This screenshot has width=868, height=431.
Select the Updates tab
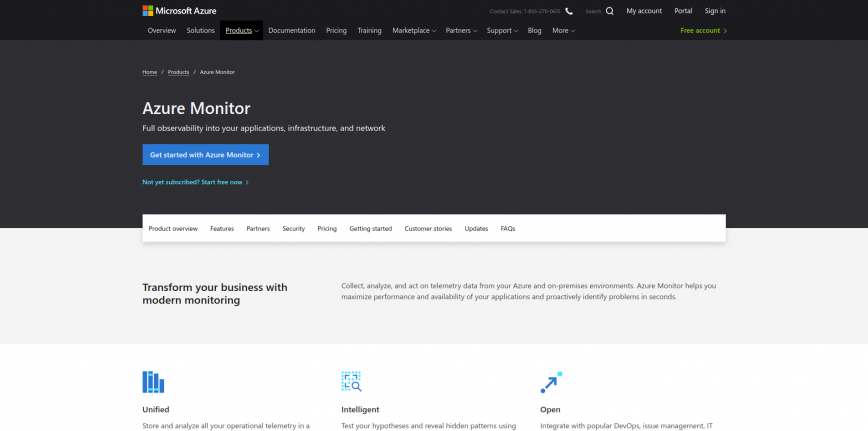tap(476, 229)
